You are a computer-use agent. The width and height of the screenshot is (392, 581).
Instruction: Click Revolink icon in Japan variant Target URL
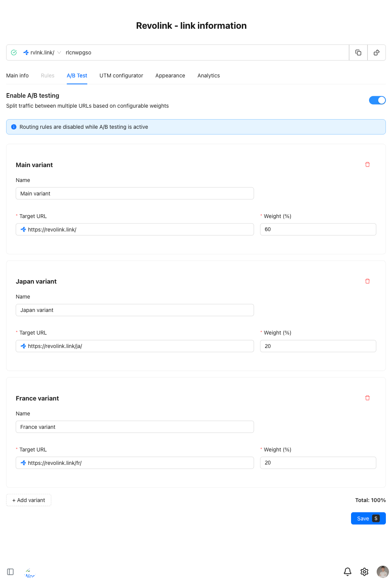[x=23, y=346]
